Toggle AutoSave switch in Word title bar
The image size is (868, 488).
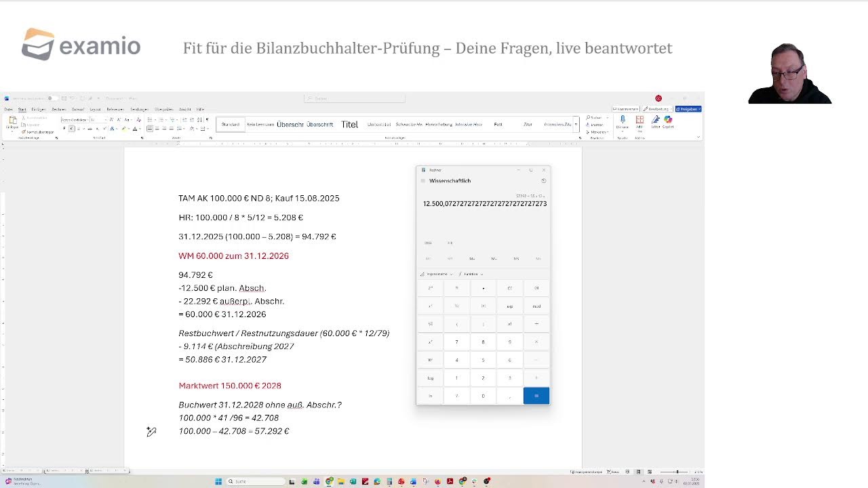[52, 98]
